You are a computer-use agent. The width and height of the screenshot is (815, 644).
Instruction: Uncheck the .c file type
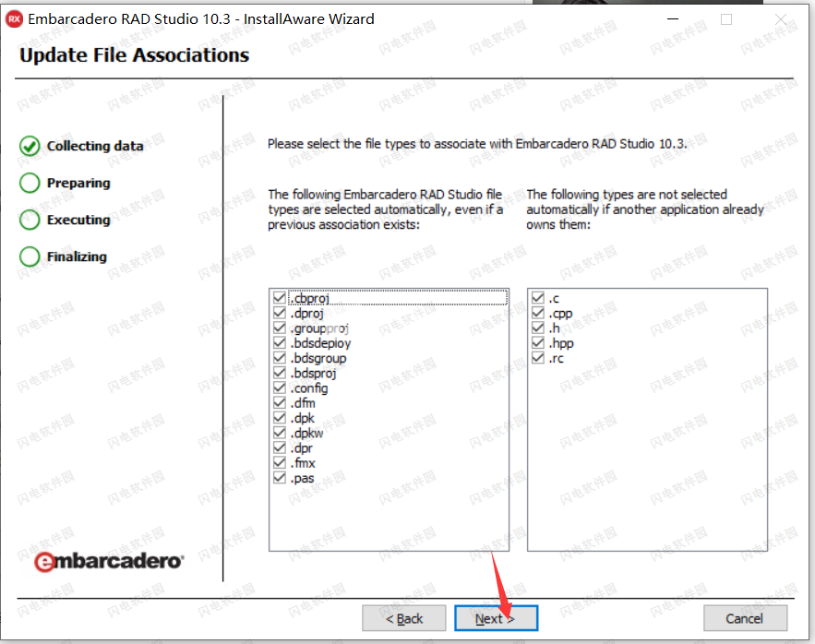tap(538, 298)
